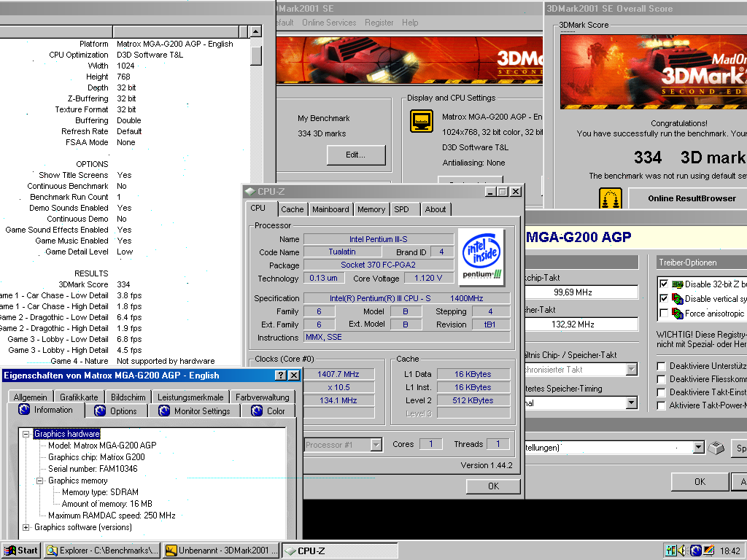Click OK in the CPU-Z window
Screen dimensions: 747x560
[493, 486]
